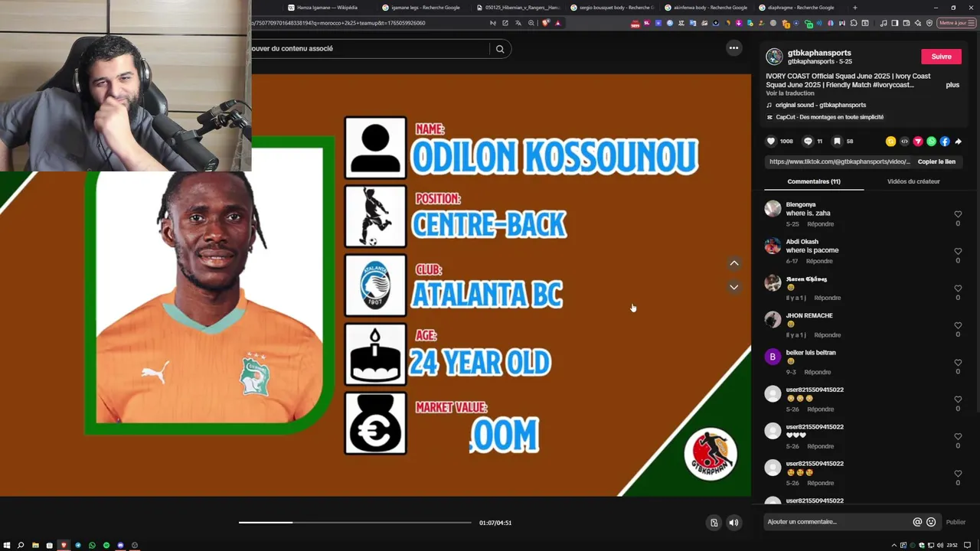Viewport: 980px width, 551px height.
Task: Click the yellow repost icon
Action: pos(890,142)
